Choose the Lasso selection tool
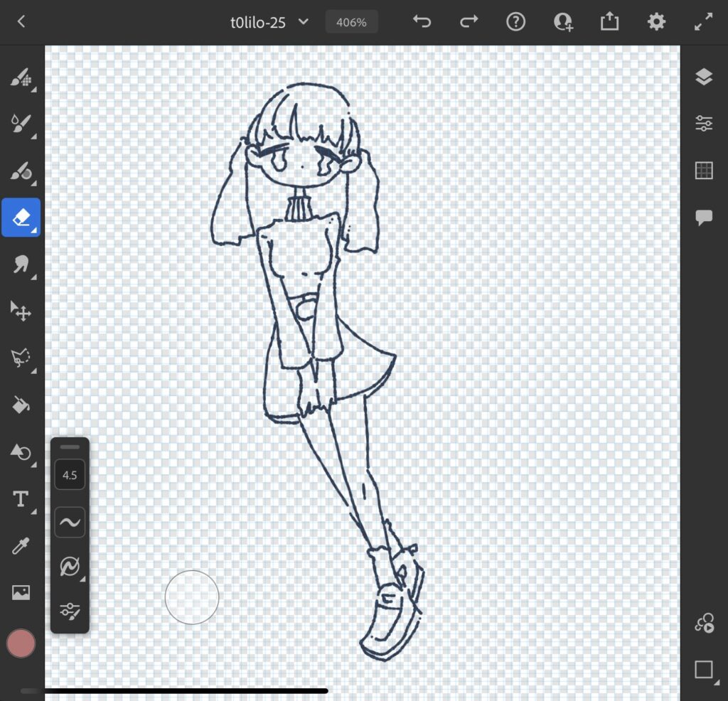The image size is (728, 701). click(21, 358)
